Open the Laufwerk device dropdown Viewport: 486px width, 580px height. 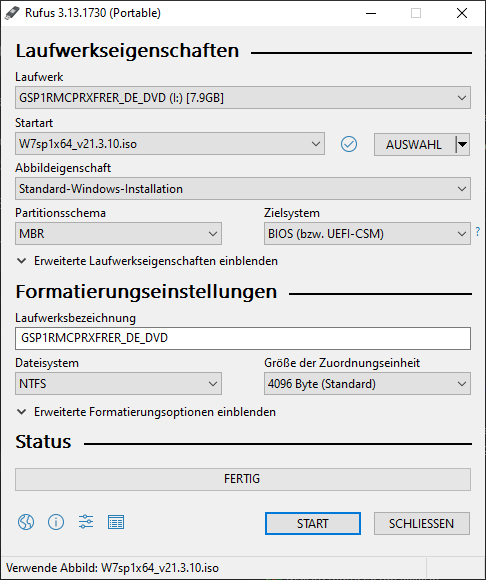coord(243,98)
